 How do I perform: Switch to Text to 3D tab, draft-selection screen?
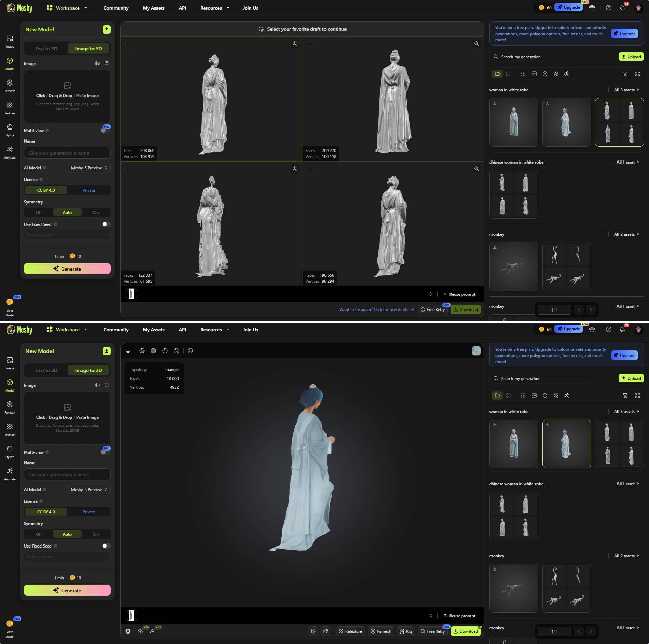pos(46,49)
